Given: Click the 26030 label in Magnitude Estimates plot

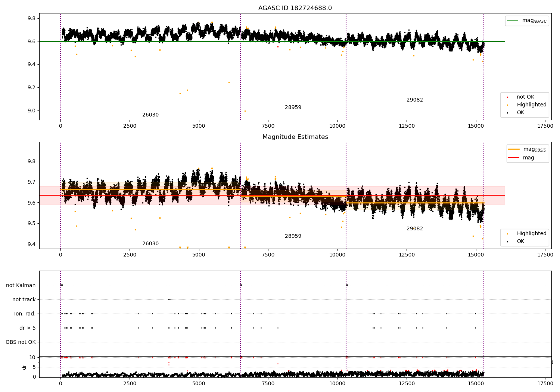Looking at the screenshot, I should [150, 244].
